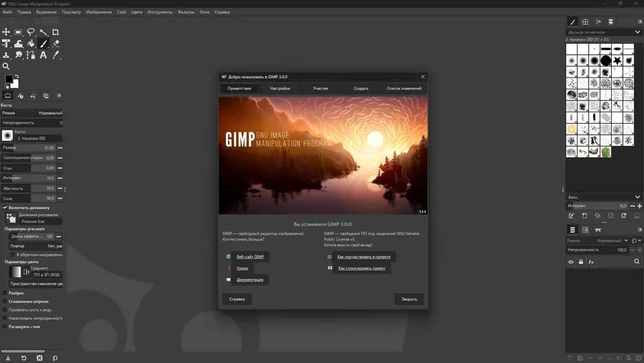Click the Справка button in the welcome dialog
The width and height of the screenshot is (644, 363).
237,299
